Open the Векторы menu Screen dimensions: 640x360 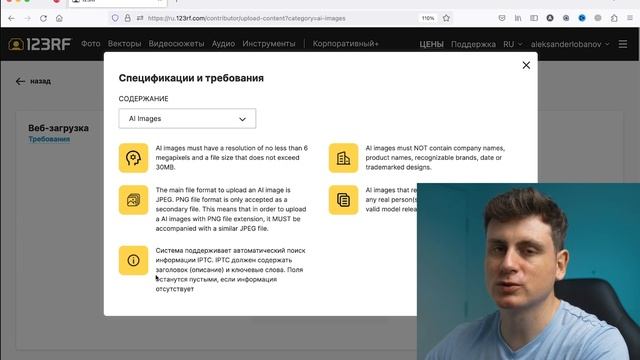coord(124,44)
